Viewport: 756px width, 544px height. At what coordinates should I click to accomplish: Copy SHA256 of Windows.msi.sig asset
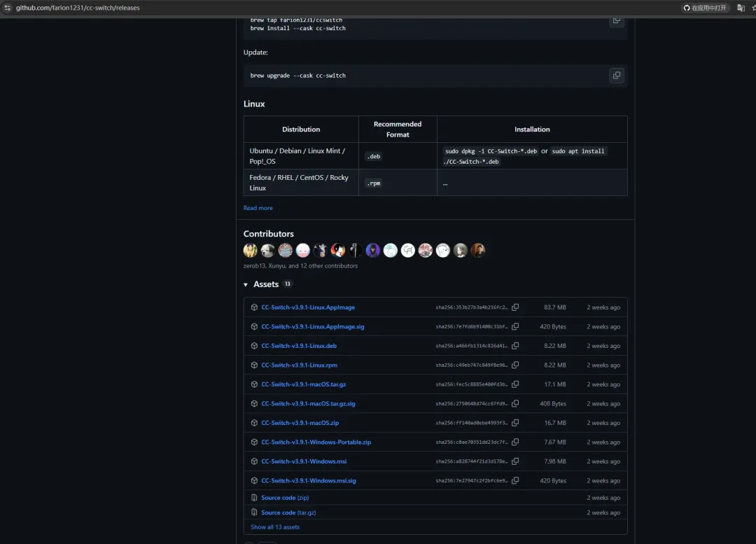pos(515,481)
